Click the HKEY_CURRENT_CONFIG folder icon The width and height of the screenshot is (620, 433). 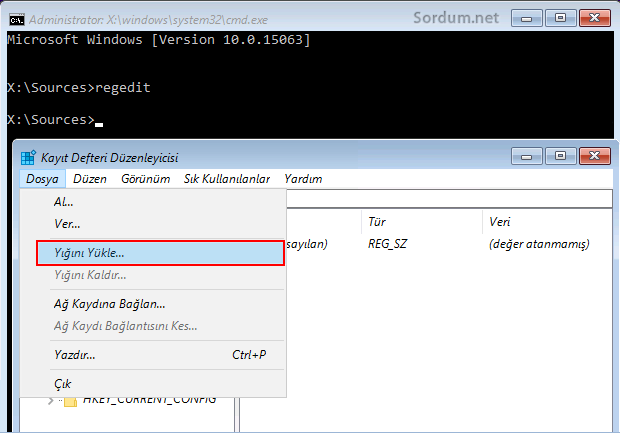coord(70,402)
